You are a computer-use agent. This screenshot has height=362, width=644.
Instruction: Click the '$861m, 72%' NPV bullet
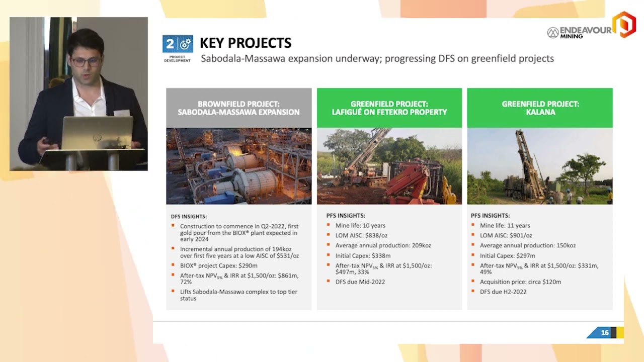(x=239, y=279)
